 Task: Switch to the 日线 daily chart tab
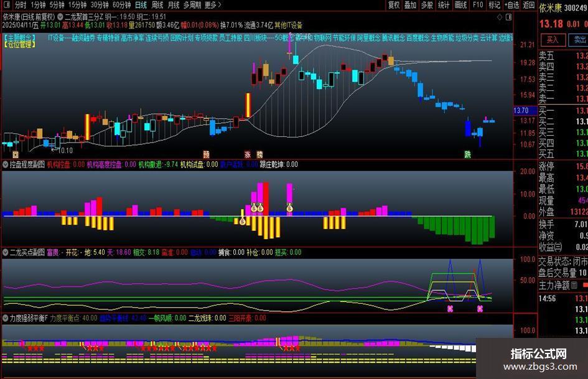141,5
